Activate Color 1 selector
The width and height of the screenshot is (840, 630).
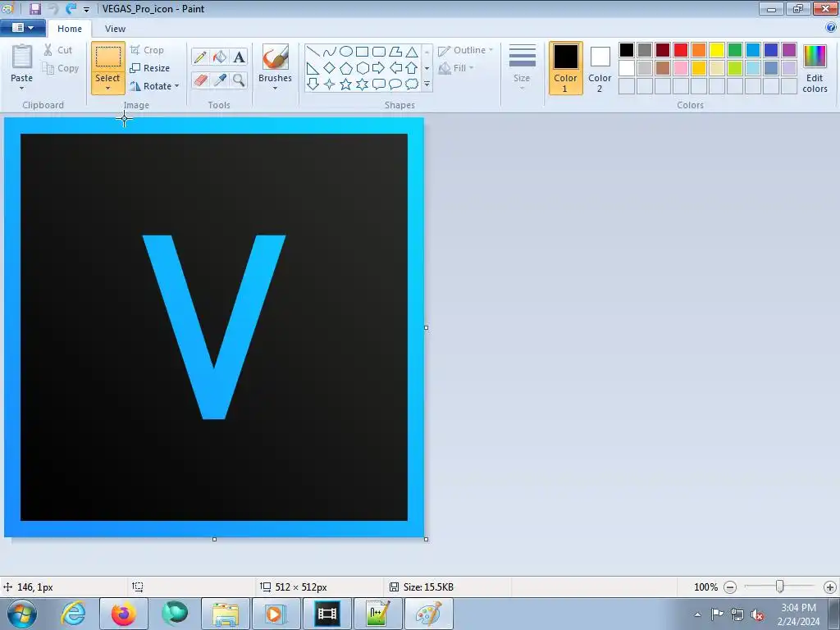click(566, 68)
